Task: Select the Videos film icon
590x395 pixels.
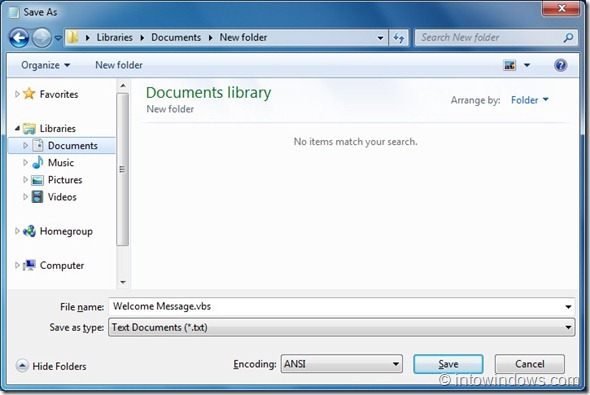Action: click(x=38, y=197)
